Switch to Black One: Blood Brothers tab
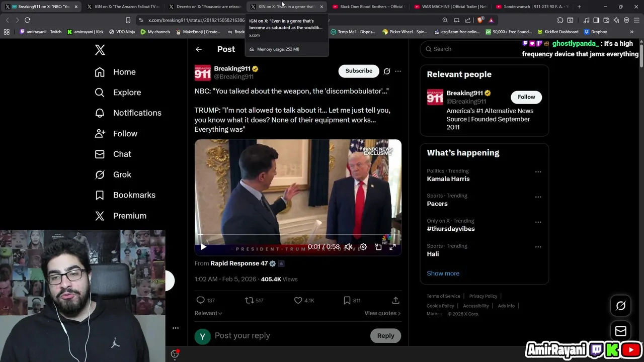Viewport: 644px width, 362px height. click(x=368, y=7)
